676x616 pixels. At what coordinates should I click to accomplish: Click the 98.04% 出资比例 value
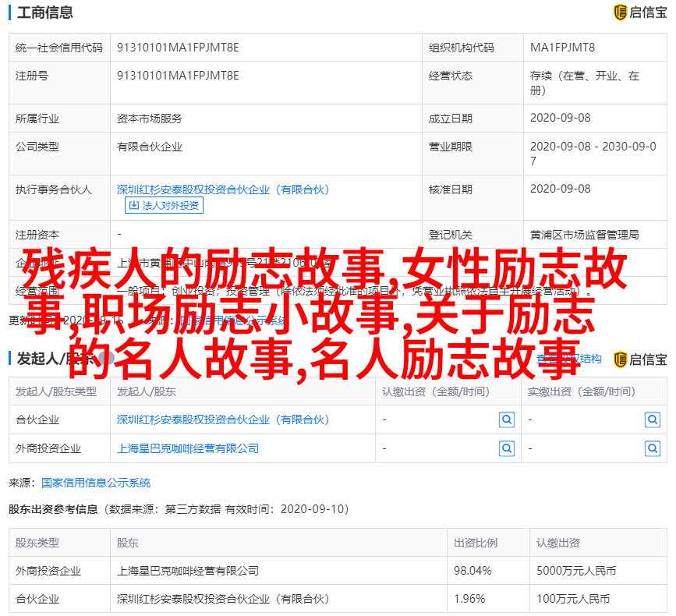coord(472,571)
